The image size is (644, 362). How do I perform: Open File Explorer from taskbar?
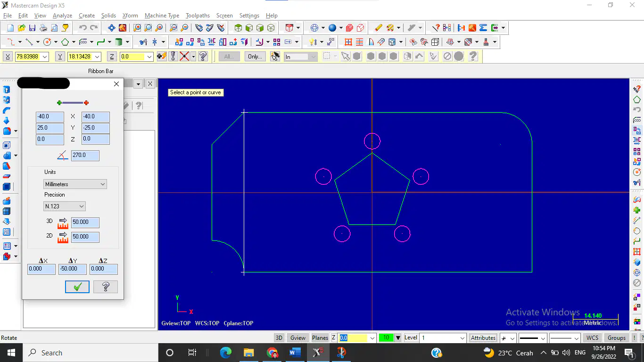[x=248, y=353]
